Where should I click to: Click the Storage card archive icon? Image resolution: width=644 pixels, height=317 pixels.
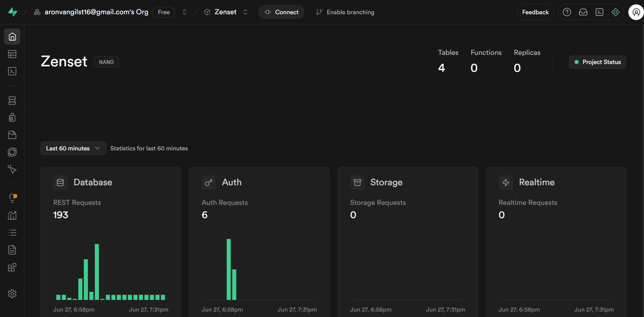[357, 183]
